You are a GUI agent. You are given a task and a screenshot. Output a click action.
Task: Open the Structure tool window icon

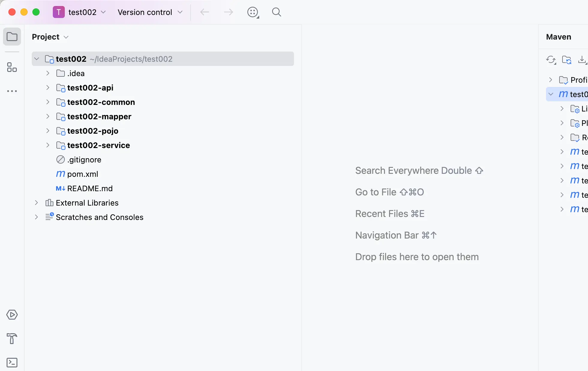pos(12,67)
